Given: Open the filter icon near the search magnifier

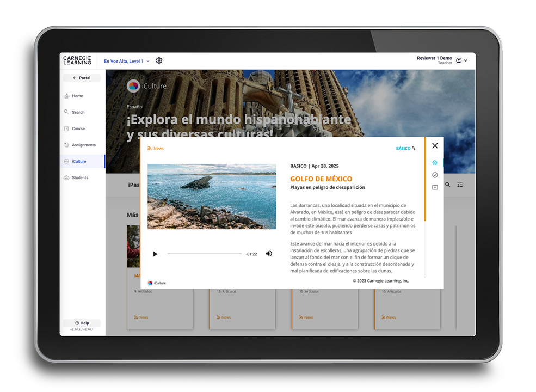Looking at the screenshot, I should coord(459,185).
